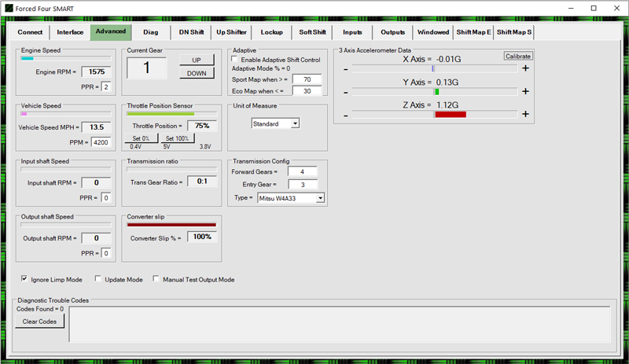Click the X Axis plus sign
The width and height of the screenshot is (629, 364).
pos(525,68)
